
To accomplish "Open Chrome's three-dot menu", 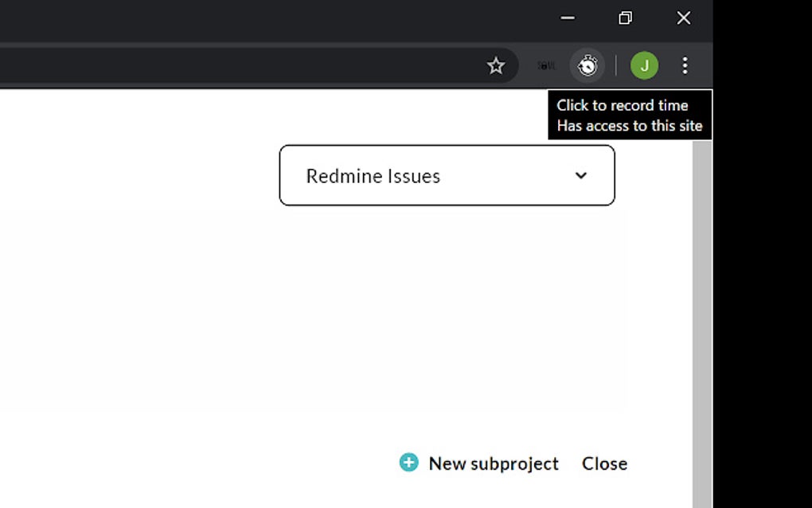I will 685,65.
